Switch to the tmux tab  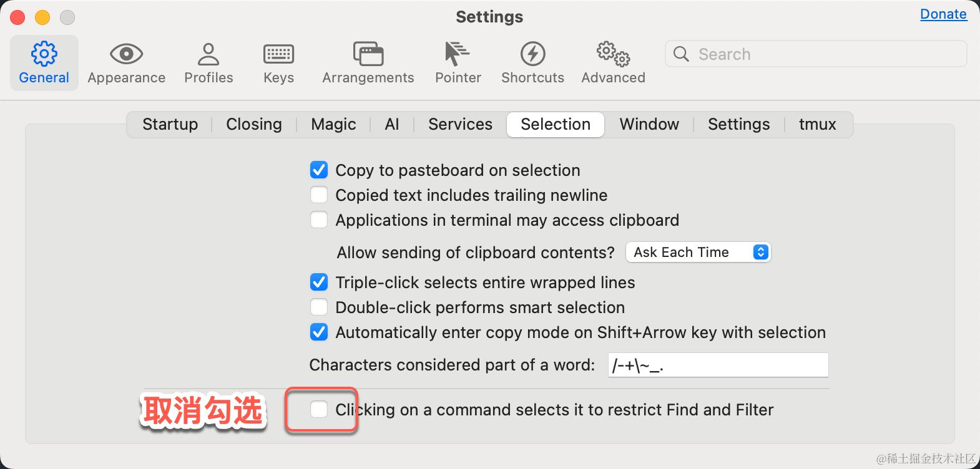tap(817, 124)
